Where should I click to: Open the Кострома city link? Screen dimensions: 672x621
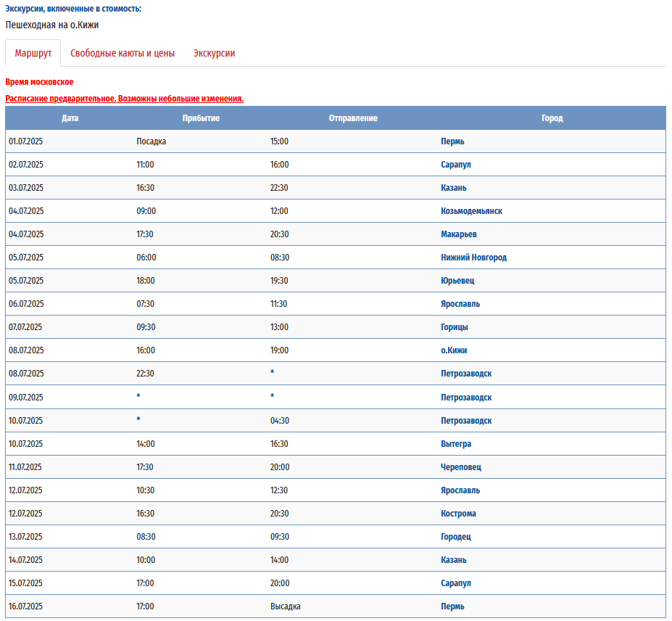tap(459, 514)
